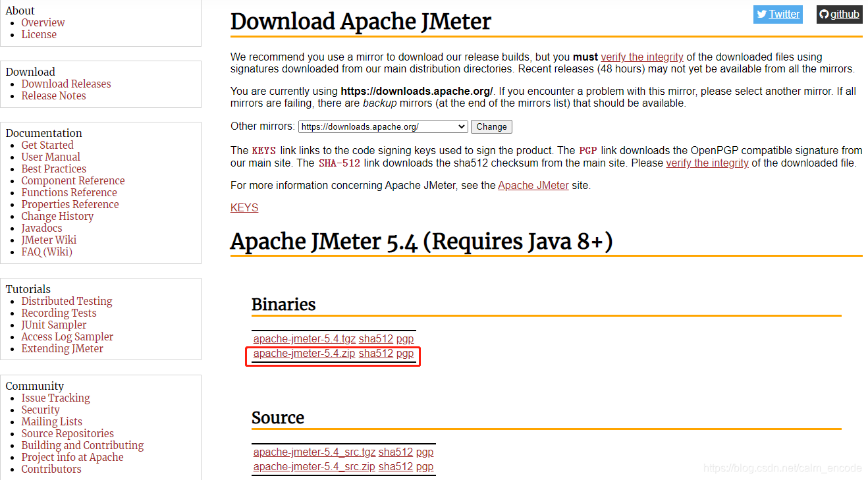868x480 pixels.
Task: Click the Change mirror button
Action: coord(491,127)
